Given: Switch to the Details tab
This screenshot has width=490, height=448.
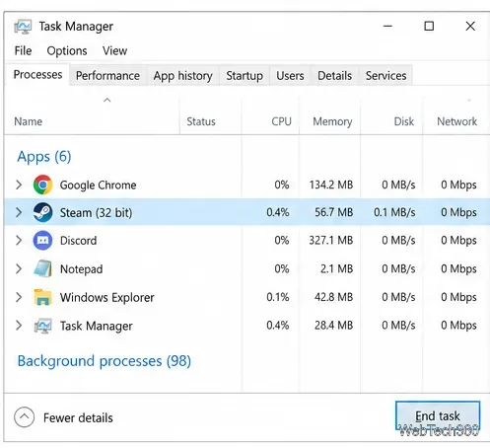Looking at the screenshot, I should pos(334,76).
